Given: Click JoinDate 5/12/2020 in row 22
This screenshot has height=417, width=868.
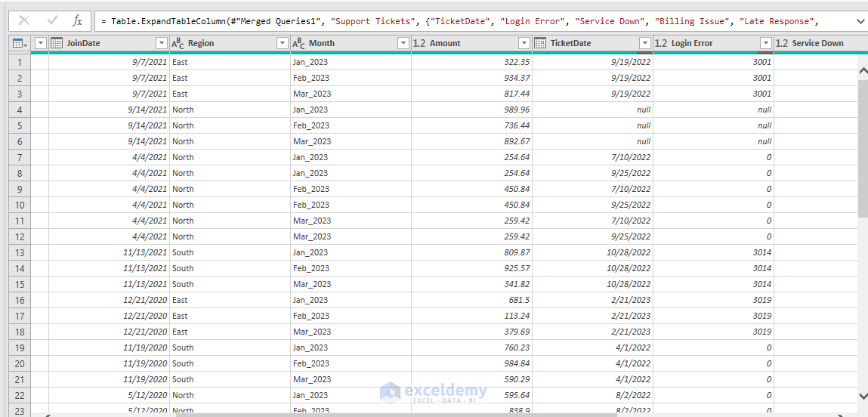Looking at the screenshot, I should (109, 395).
